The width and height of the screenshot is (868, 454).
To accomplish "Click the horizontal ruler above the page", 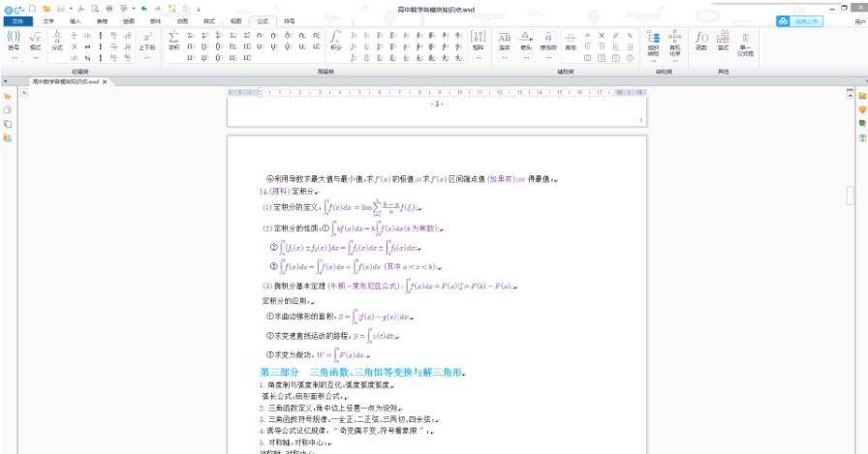I will (436, 93).
